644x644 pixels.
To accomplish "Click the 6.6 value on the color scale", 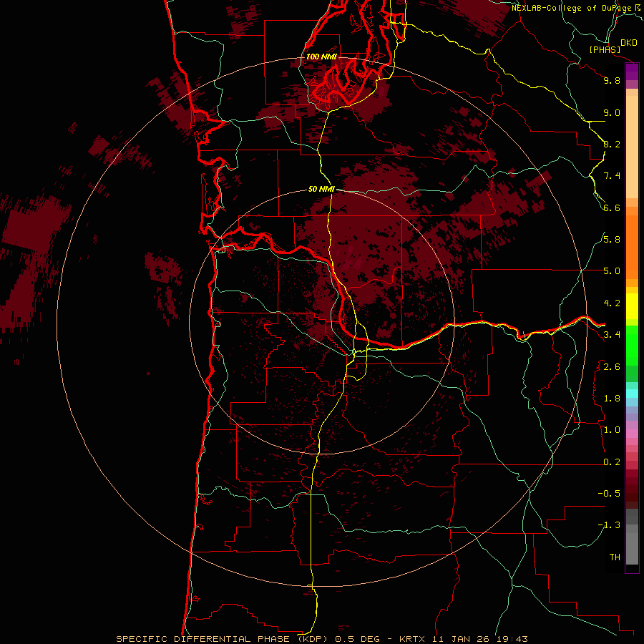I will tap(612, 208).
